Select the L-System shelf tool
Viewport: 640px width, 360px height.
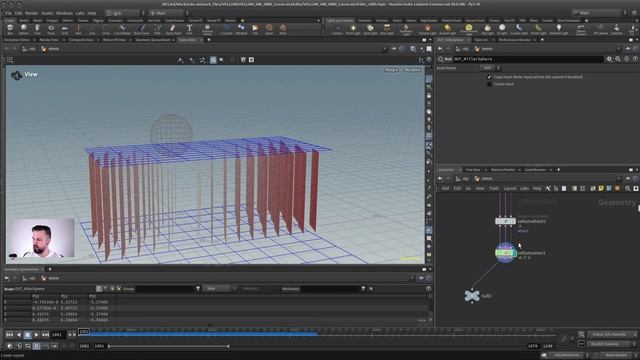pyautogui.click(x=227, y=29)
